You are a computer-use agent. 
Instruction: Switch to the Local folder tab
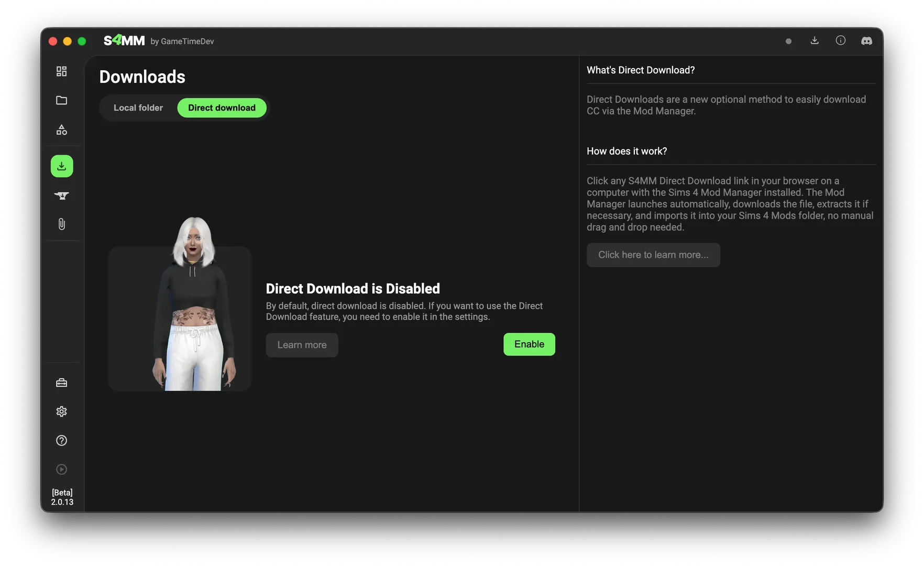tap(138, 108)
